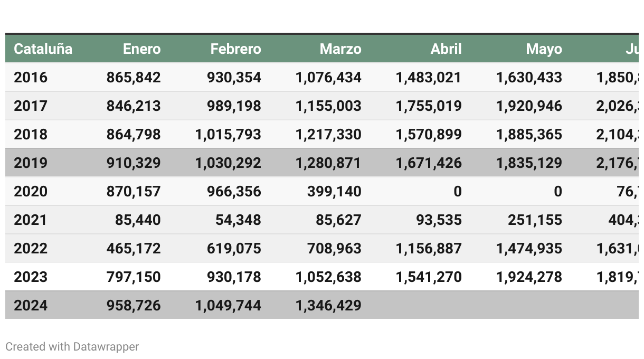Select Enero 2017 value 846,213
Image resolution: width=644 pixels, height=359 pixels.
134,106
